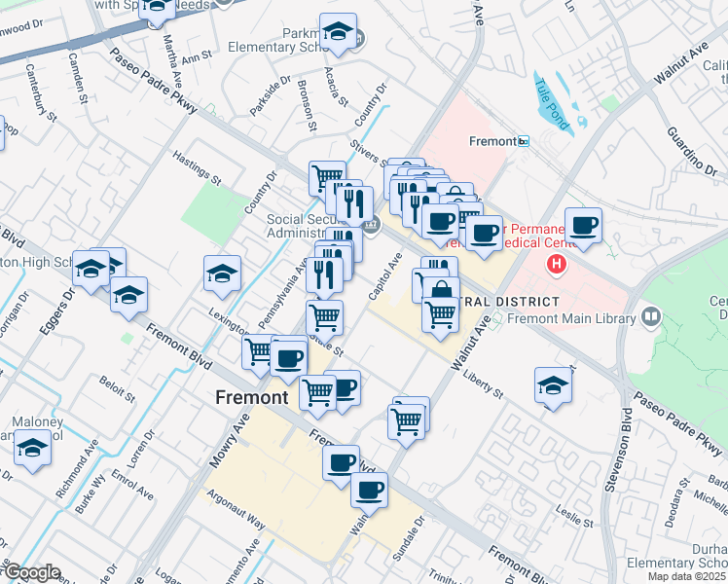This screenshot has width=728, height=584.
Task: Select the Liberty St street label
Action: pos(483,384)
